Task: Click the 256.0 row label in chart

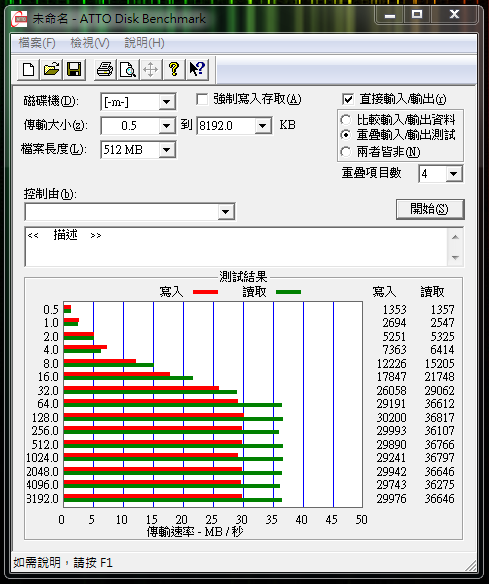Action: pyautogui.click(x=45, y=431)
